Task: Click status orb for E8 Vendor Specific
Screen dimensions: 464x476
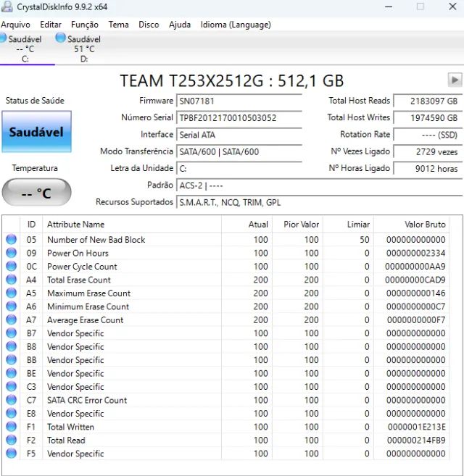Action: (x=12, y=413)
